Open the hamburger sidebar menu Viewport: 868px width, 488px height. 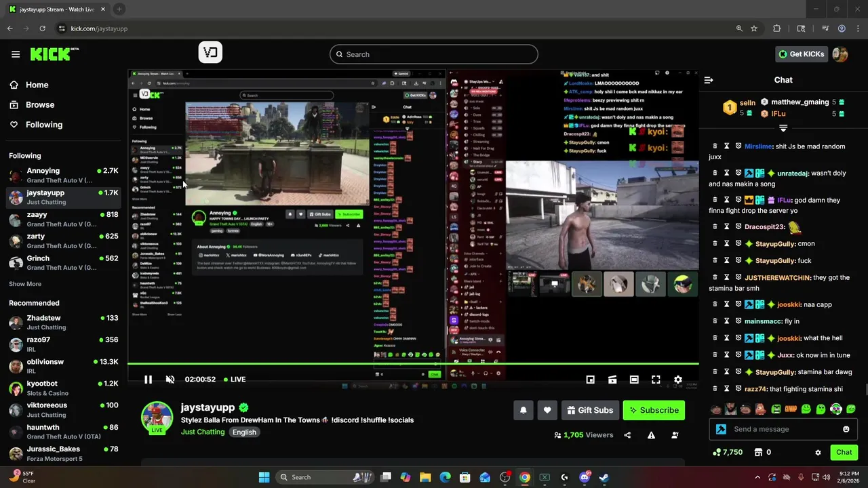pos(16,54)
